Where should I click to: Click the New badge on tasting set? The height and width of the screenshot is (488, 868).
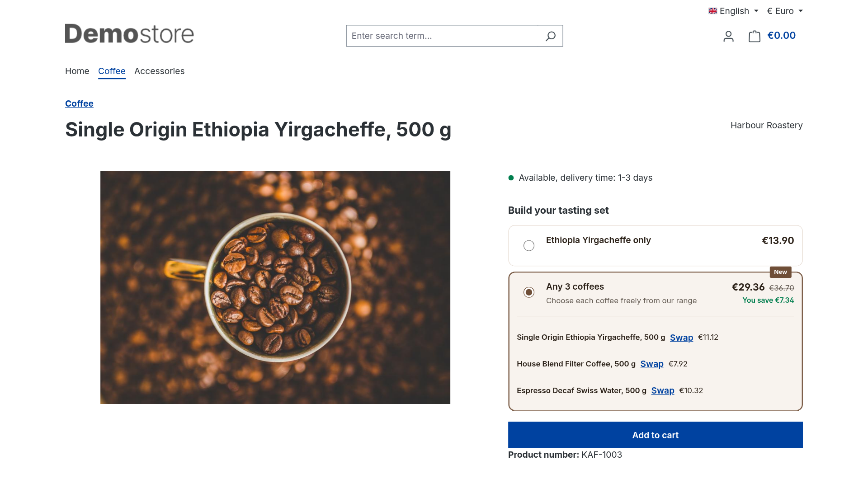point(780,272)
